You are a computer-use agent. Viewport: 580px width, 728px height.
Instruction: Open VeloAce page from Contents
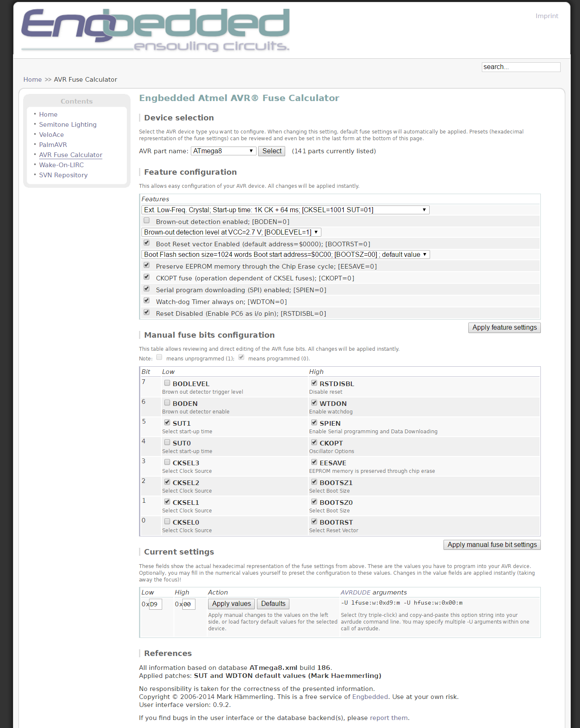pos(51,135)
